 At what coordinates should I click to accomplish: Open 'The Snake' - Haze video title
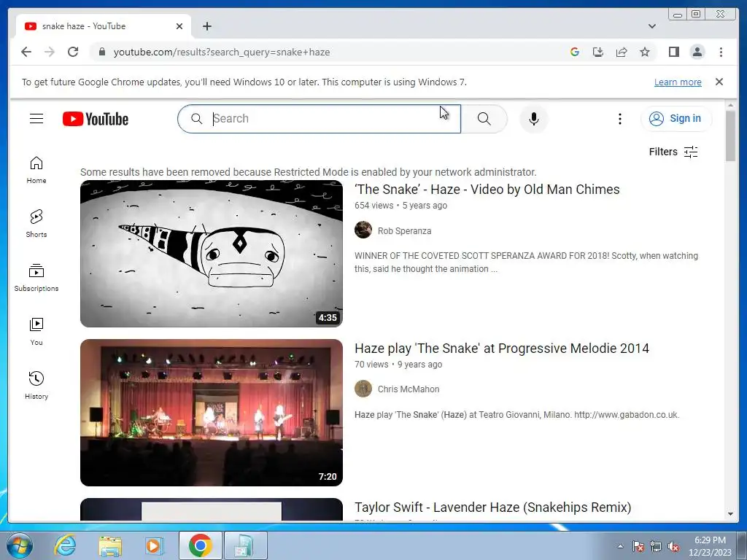coord(487,190)
